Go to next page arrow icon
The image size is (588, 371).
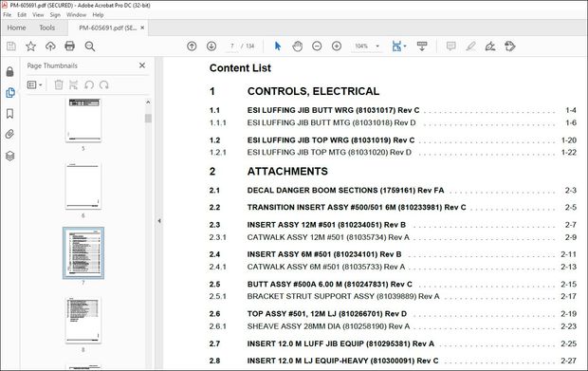pyautogui.click(x=211, y=46)
